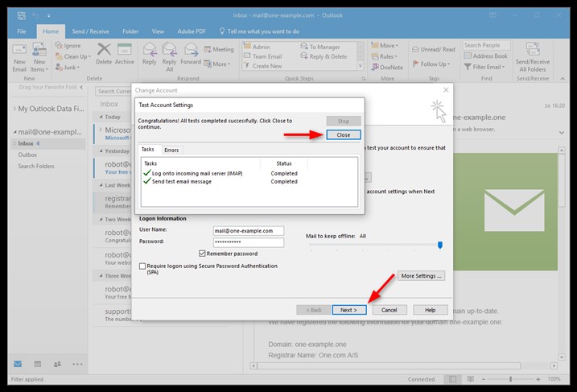
Task: Switch to normal view in status bar
Action: (452, 379)
